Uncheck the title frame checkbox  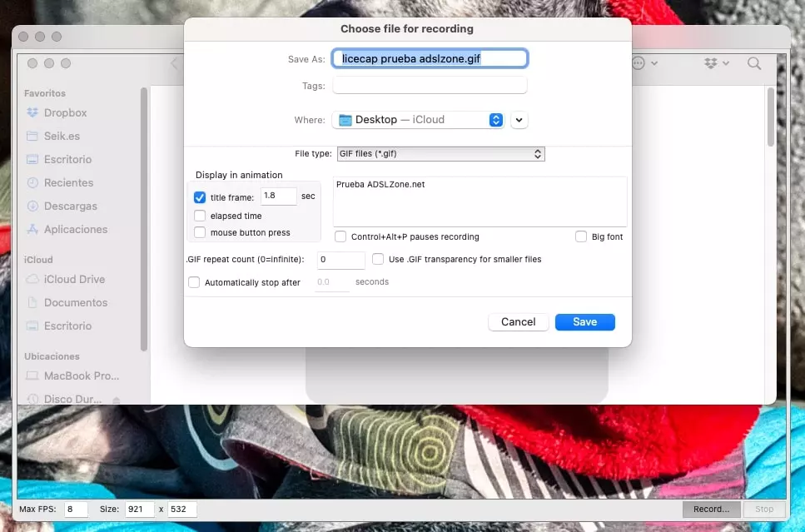200,197
